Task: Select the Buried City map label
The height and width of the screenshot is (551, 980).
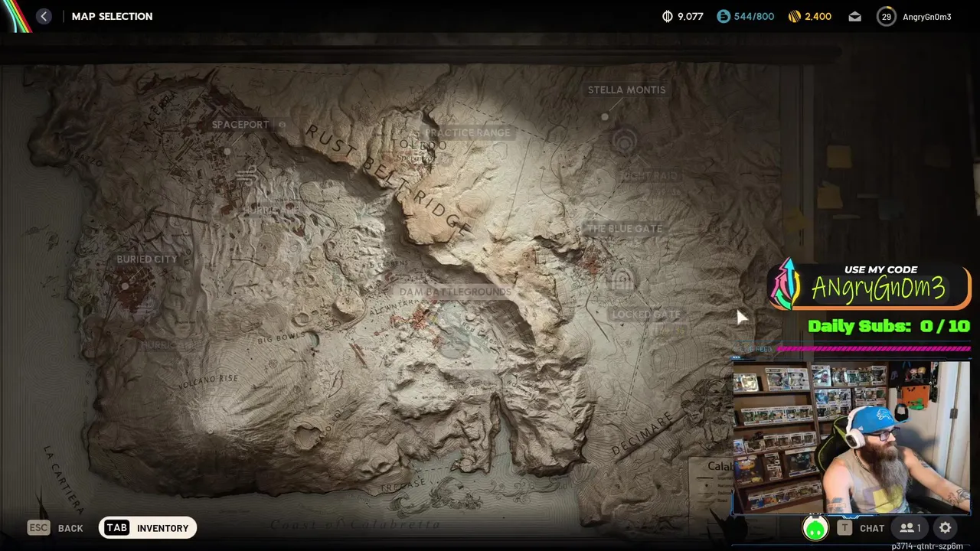Action: click(147, 259)
